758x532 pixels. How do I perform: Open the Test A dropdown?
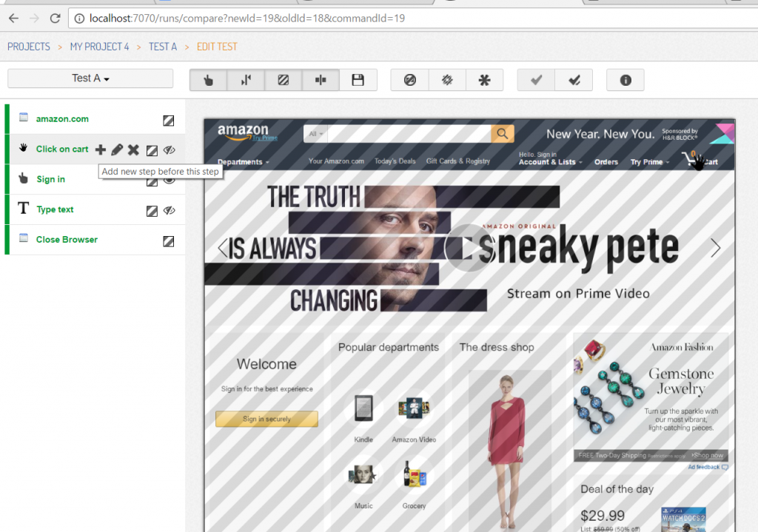tap(90, 78)
